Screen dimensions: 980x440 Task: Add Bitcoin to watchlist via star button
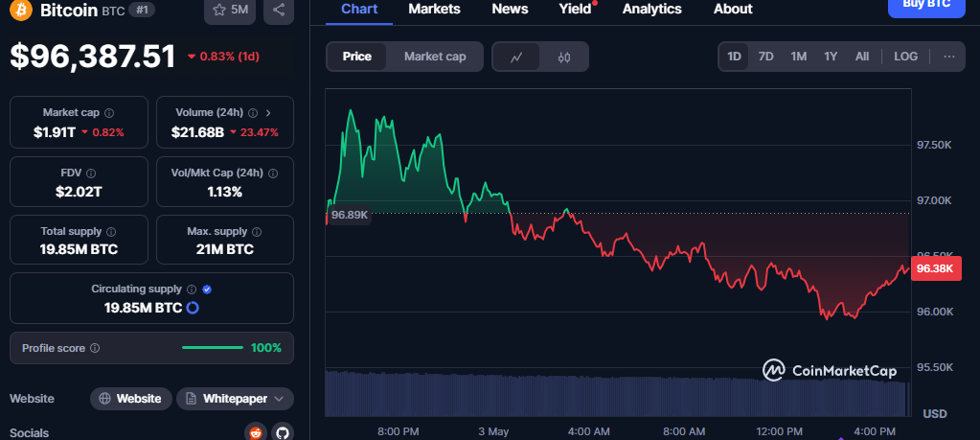point(230,10)
